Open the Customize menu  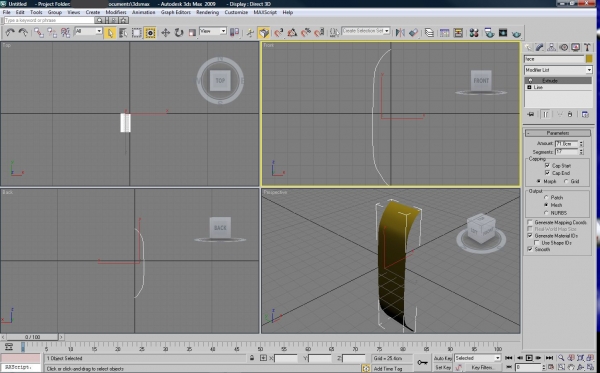click(236, 12)
